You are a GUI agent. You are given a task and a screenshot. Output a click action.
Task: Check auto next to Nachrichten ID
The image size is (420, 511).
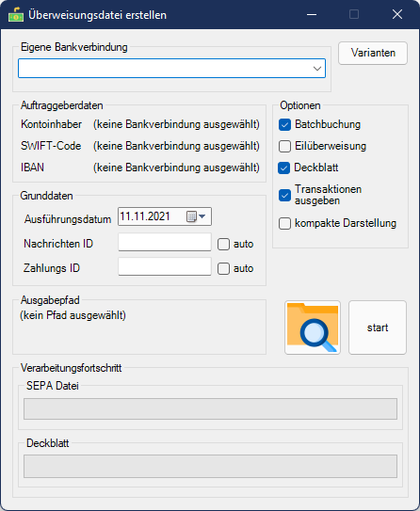pyautogui.click(x=223, y=244)
